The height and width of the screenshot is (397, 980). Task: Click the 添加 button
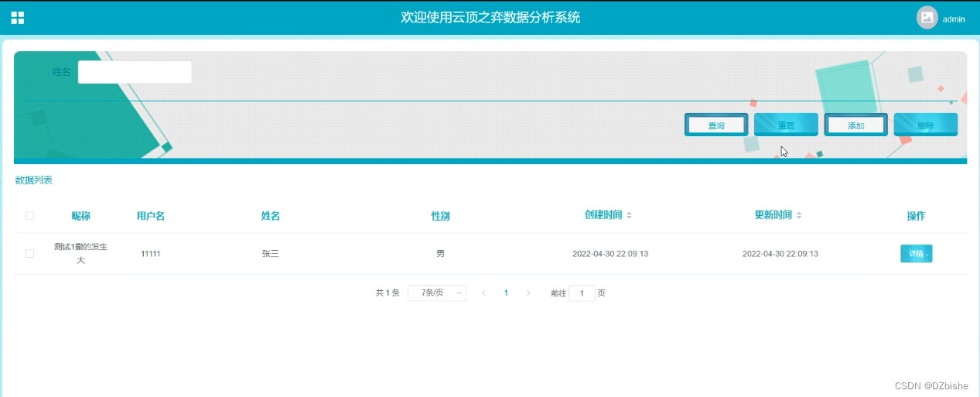tap(855, 125)
